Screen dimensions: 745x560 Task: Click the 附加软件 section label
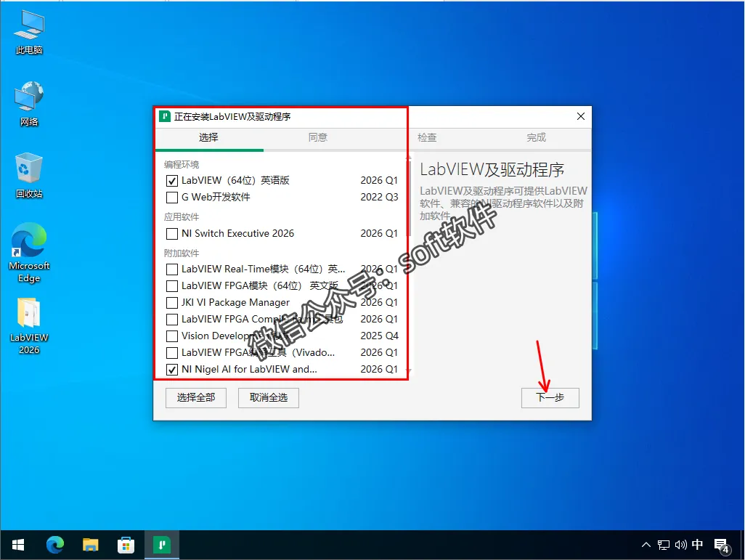[x=182, y=253]
